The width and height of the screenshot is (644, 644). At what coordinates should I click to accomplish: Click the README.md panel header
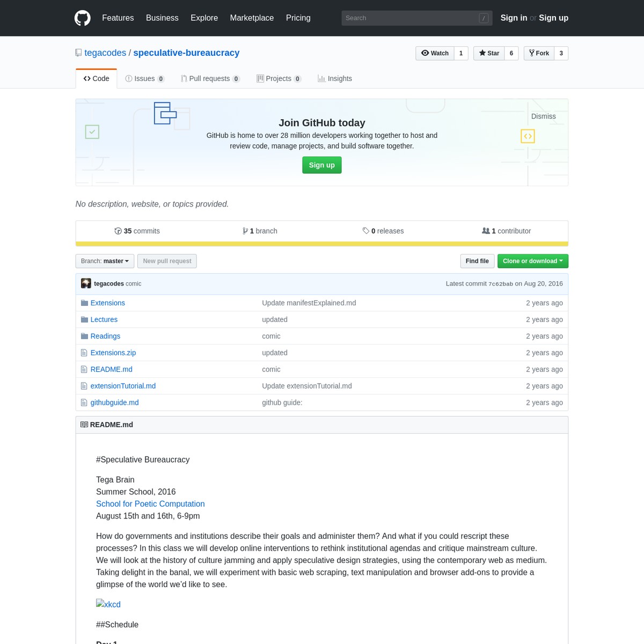point(322,425)
